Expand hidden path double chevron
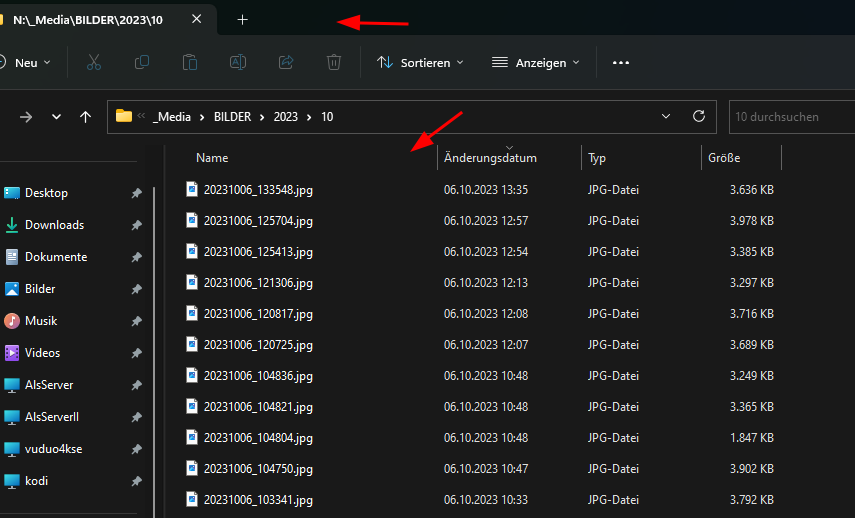Viewport: 855px width, 518px height. pos(141,116)
